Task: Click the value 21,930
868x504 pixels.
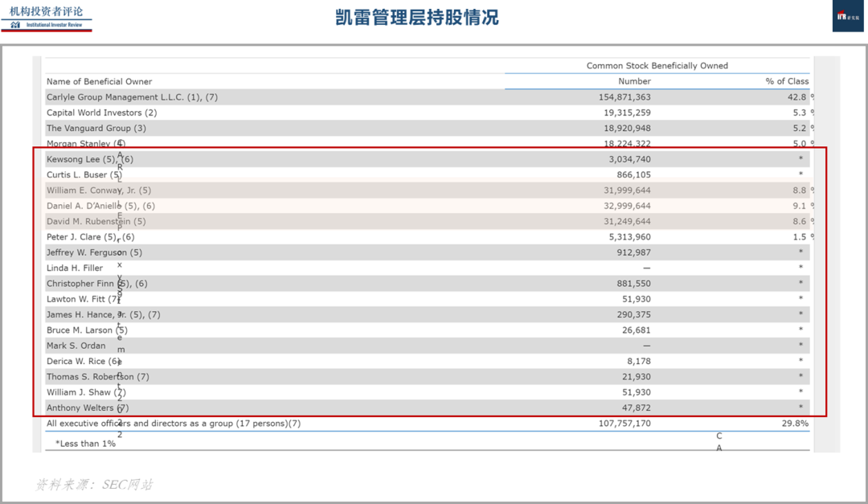Action: (637, 376)
